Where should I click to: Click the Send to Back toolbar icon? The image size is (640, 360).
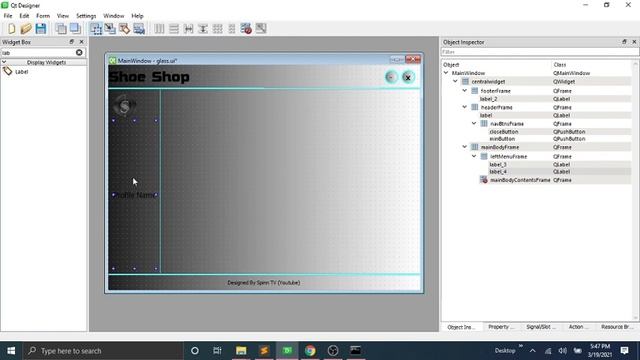(x=61, y=29)
